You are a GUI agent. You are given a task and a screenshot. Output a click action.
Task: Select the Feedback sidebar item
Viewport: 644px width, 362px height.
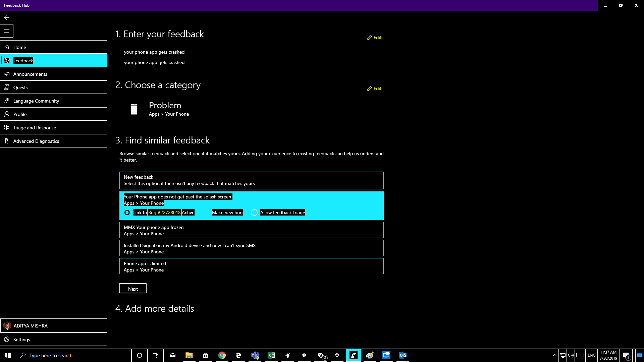pos(54,61)
